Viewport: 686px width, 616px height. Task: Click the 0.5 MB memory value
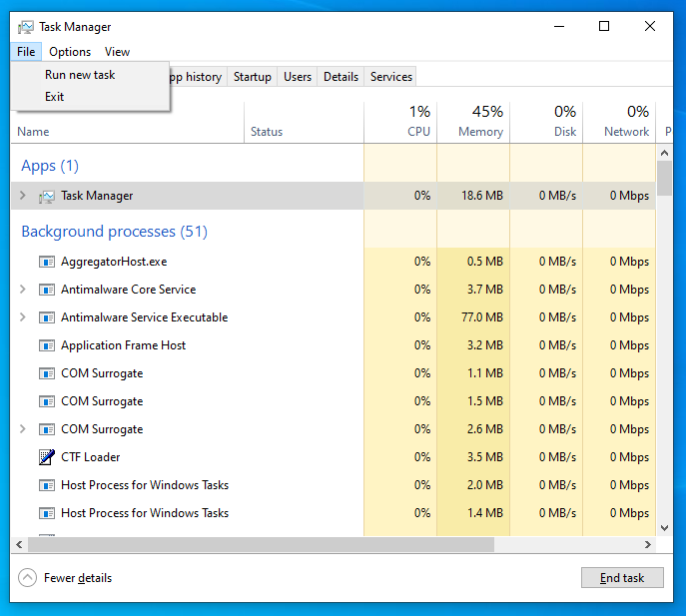click(x=484, y=262)
